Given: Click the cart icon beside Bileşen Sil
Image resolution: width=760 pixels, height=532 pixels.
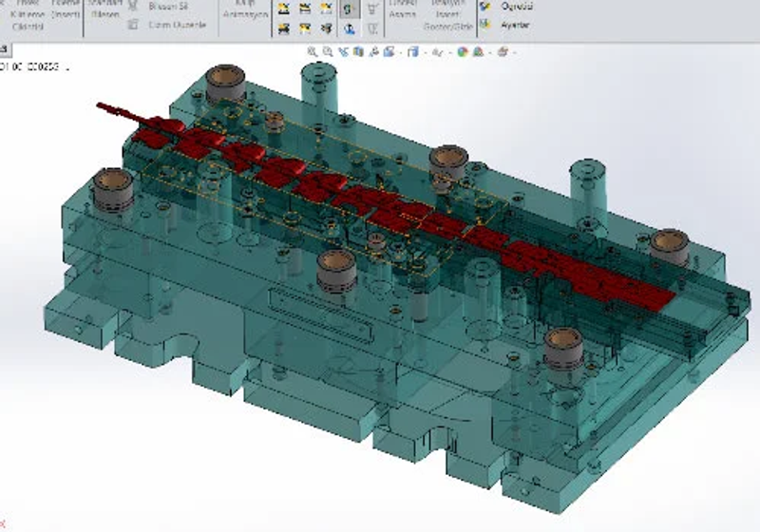Looking at the screenshot, I should [133, 6].
